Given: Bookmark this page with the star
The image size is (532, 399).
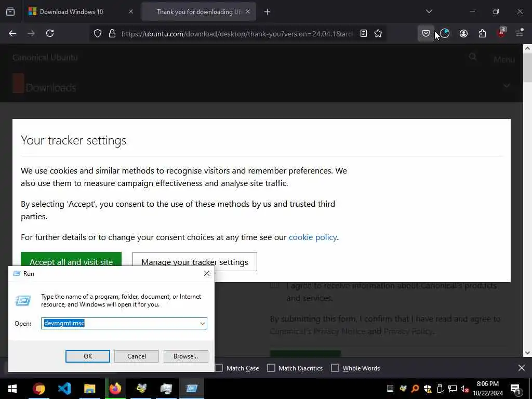Looking at the screenshot, I should click(378, 33).
